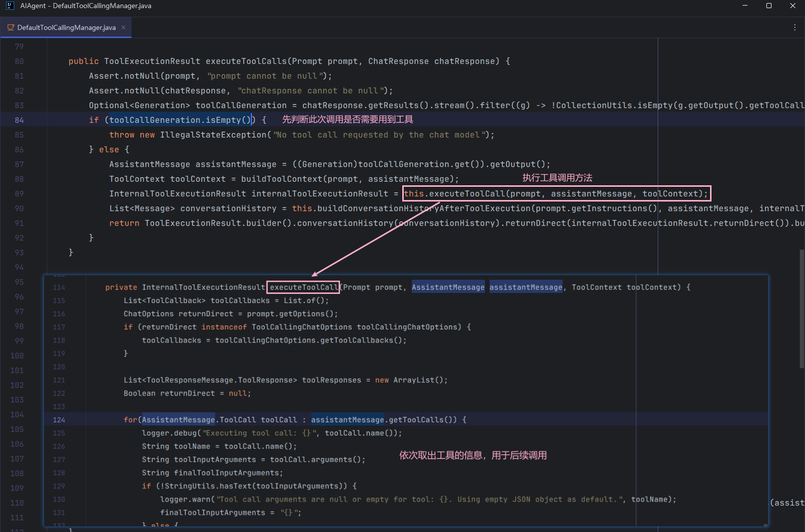Close the AIAgent window
Viewport: 805px width, 532px height.
pos(793,6)
